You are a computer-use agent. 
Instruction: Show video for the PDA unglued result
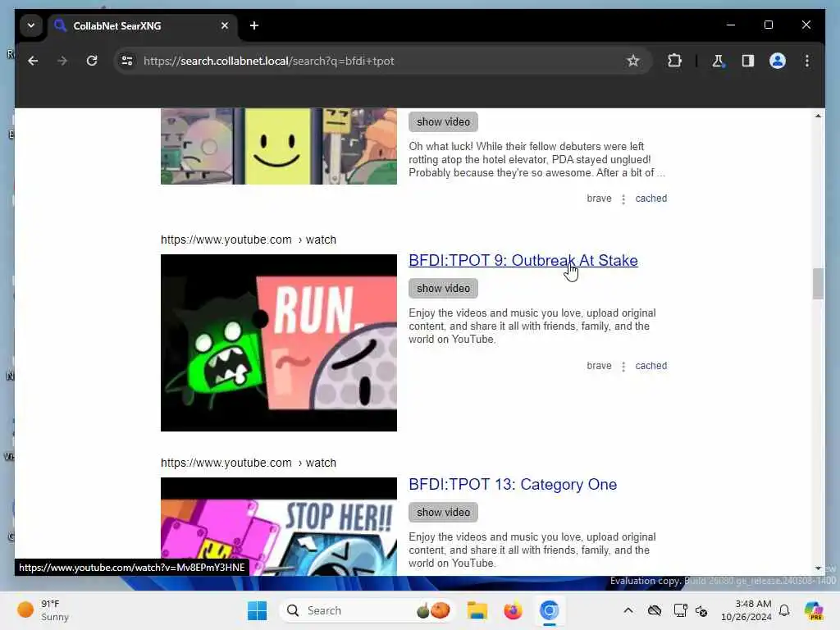(443, 121)
